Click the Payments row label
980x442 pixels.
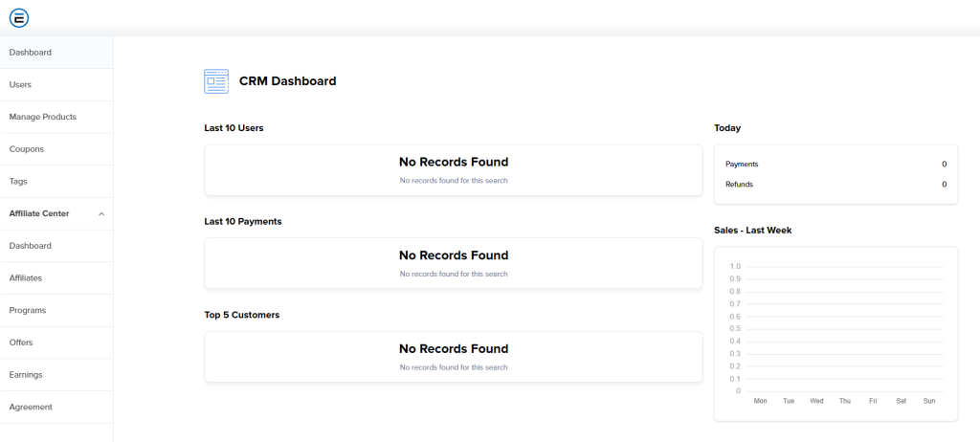(742, 165)
